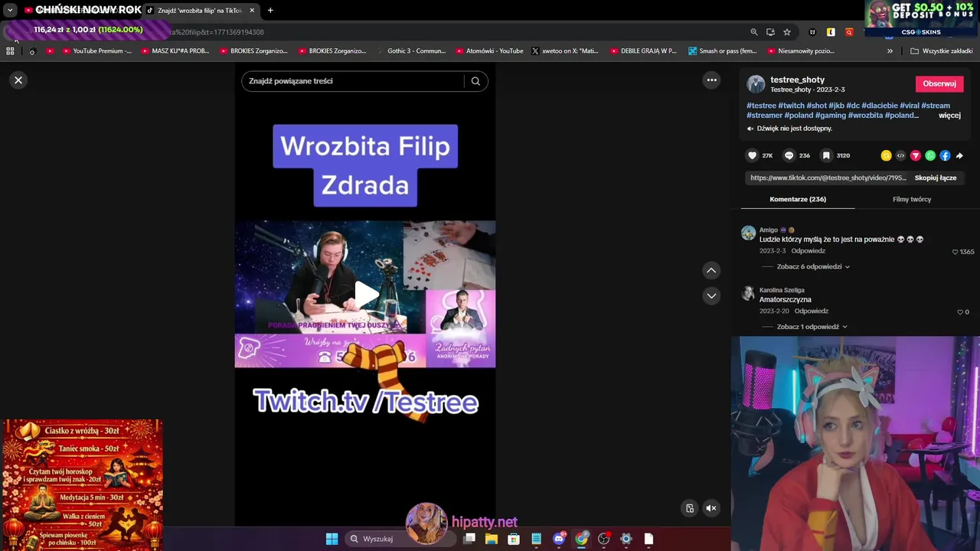Open OBS Studio from taskbar
980x551 pixels.
pos(603,539)
